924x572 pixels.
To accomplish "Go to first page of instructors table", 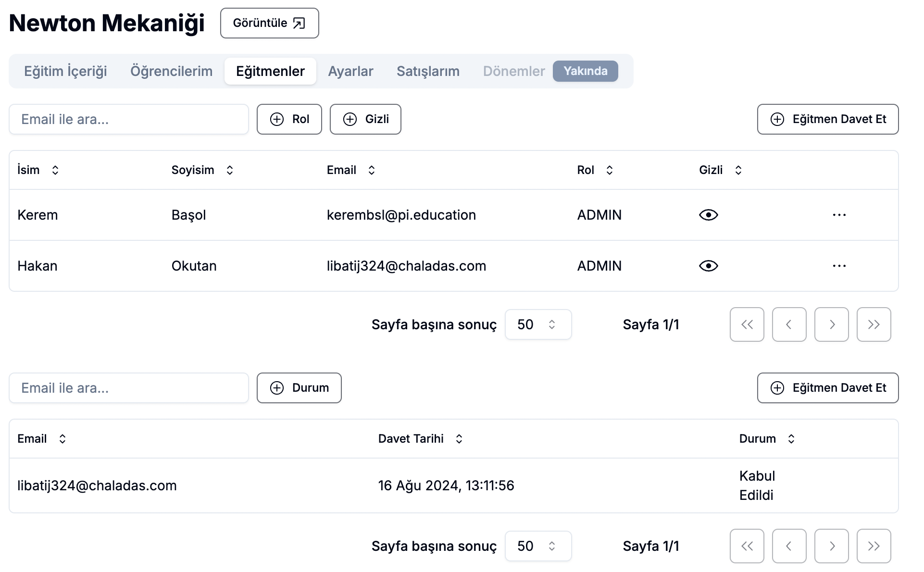I will click(747, 324).
